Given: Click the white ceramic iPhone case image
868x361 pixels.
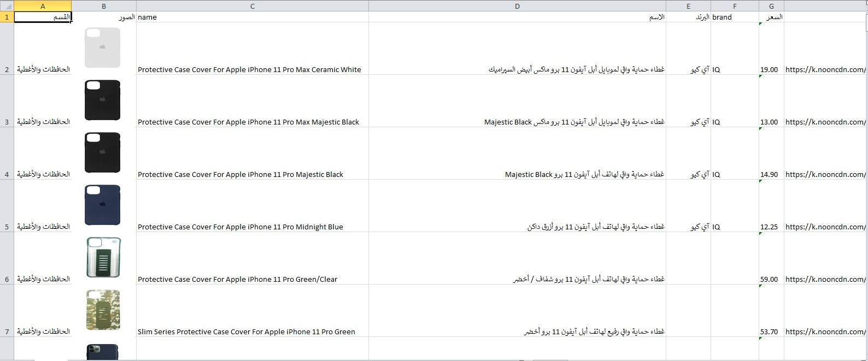Looking at the screenshot, I should (103, 48).
